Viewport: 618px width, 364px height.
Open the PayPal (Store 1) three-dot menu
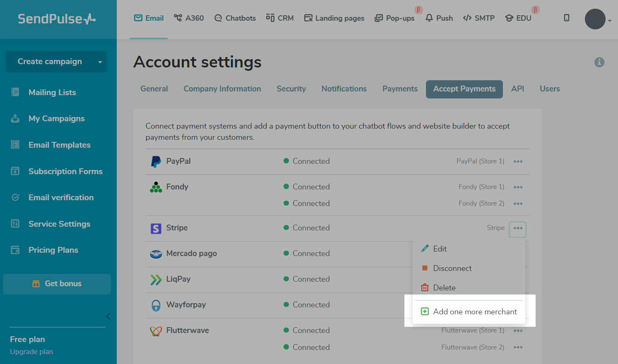point(518,162)
